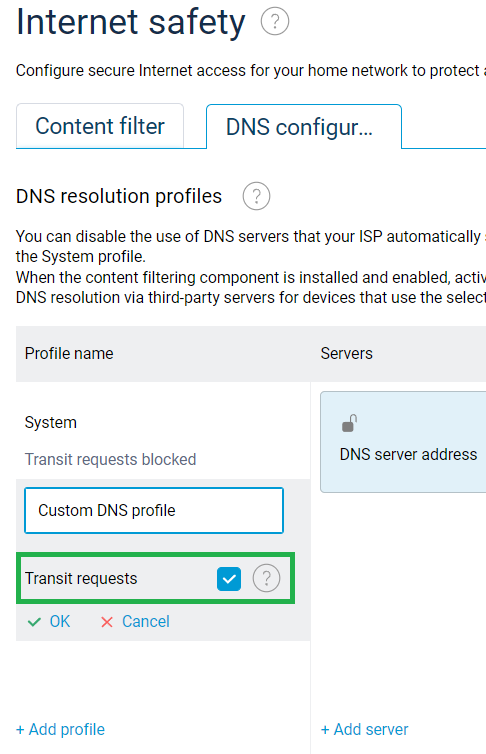Click the DNS server address card
This screenshot has height=754, width=486.
click(x=403, y=441)
